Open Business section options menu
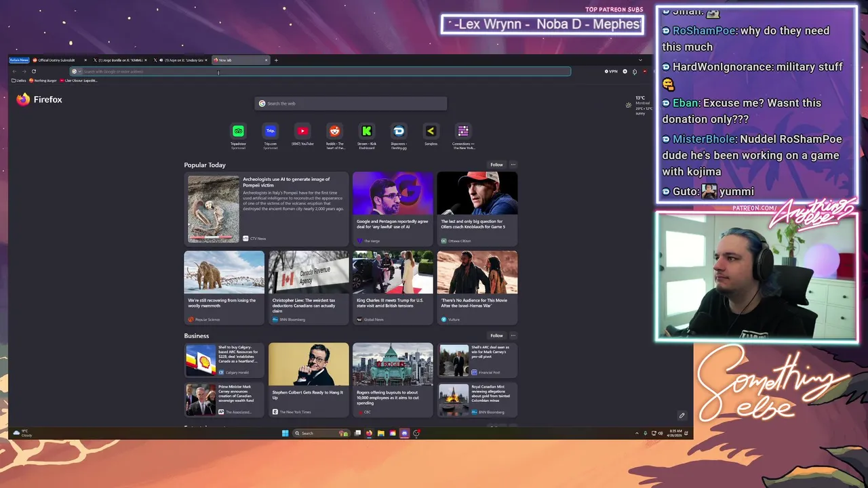Screen dimensions: 868x488 513,335
